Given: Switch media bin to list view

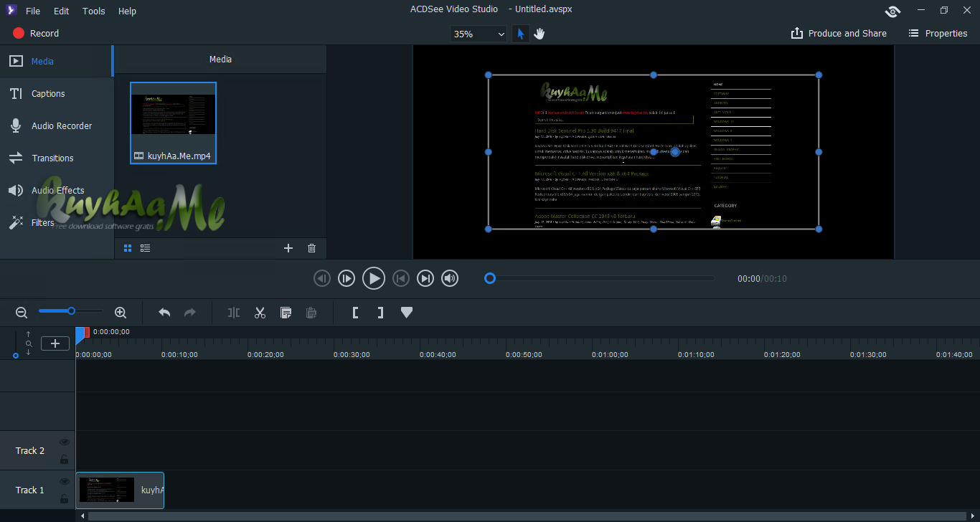Looking at the screenshot, I should 146,248.
